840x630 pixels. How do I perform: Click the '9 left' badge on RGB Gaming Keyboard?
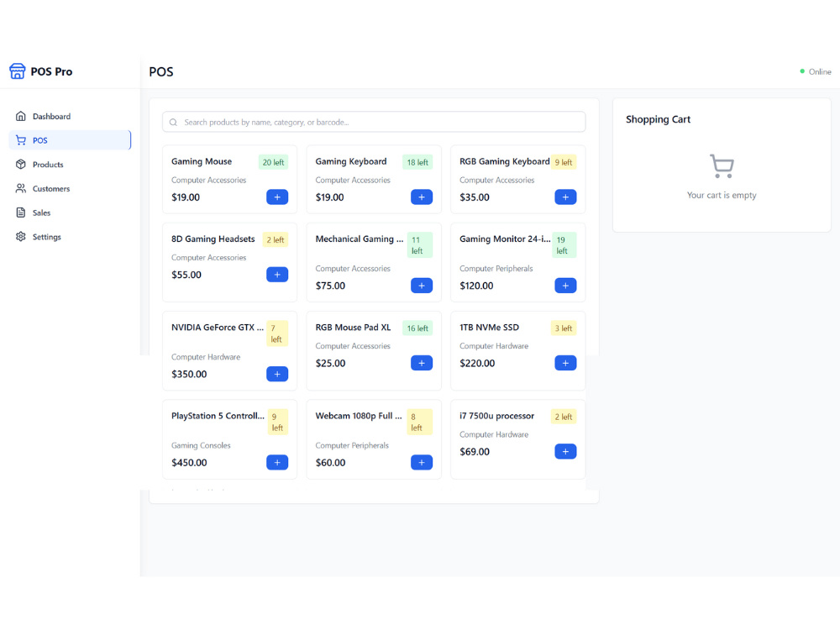click(563, 162)
